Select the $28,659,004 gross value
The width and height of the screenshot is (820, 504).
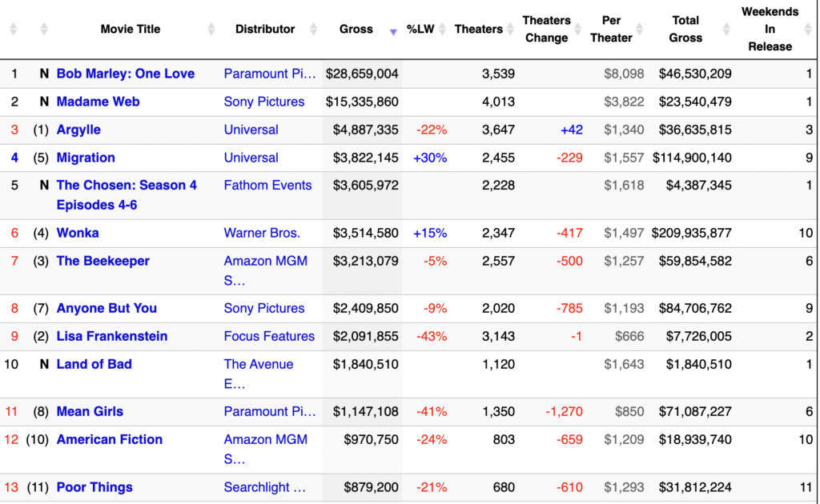click(362, 74)
